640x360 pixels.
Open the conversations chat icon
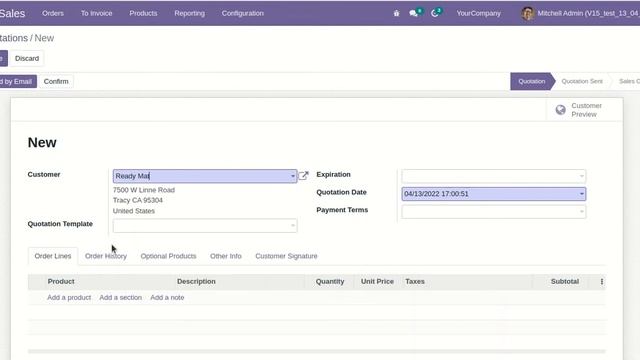(413, 13)
